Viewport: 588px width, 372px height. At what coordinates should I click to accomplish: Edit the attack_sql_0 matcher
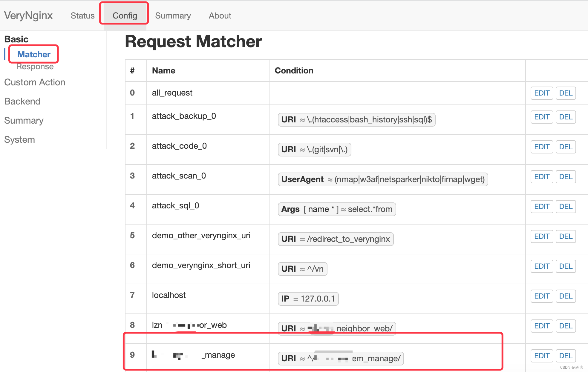542,207
